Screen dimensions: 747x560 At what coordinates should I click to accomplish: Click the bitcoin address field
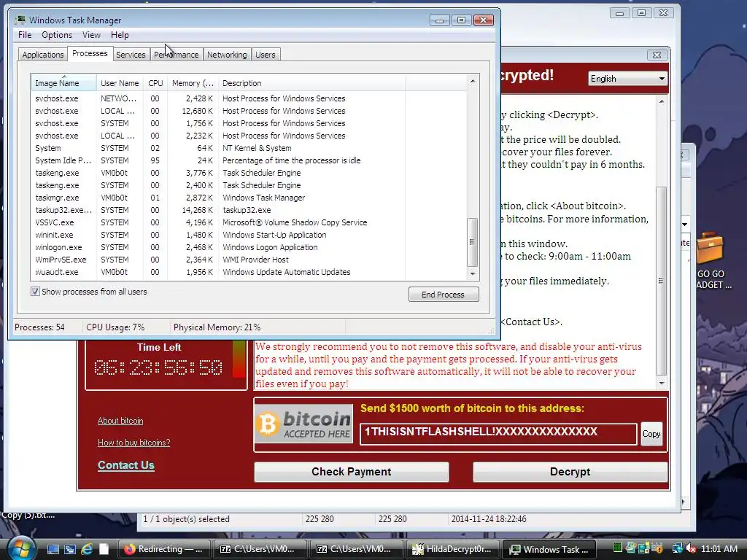point(498,434)
